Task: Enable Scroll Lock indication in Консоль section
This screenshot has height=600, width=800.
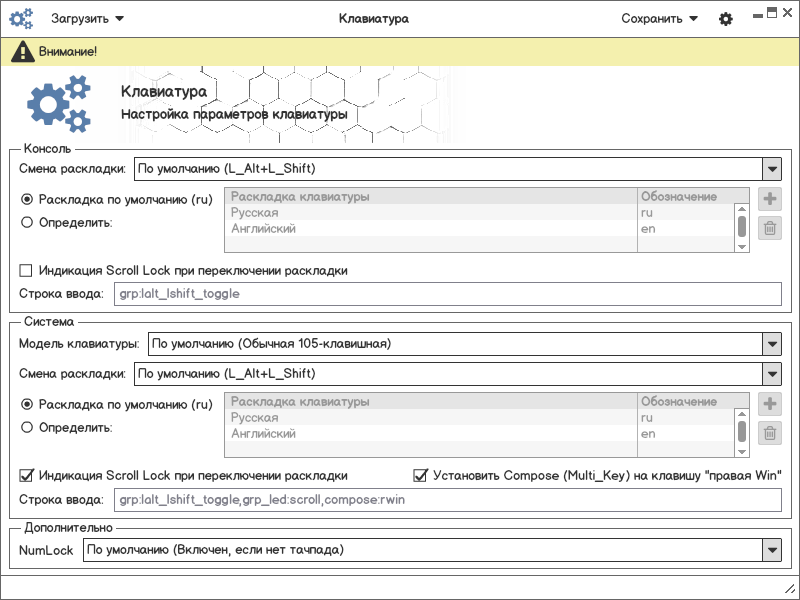Action: coord(26,270)
